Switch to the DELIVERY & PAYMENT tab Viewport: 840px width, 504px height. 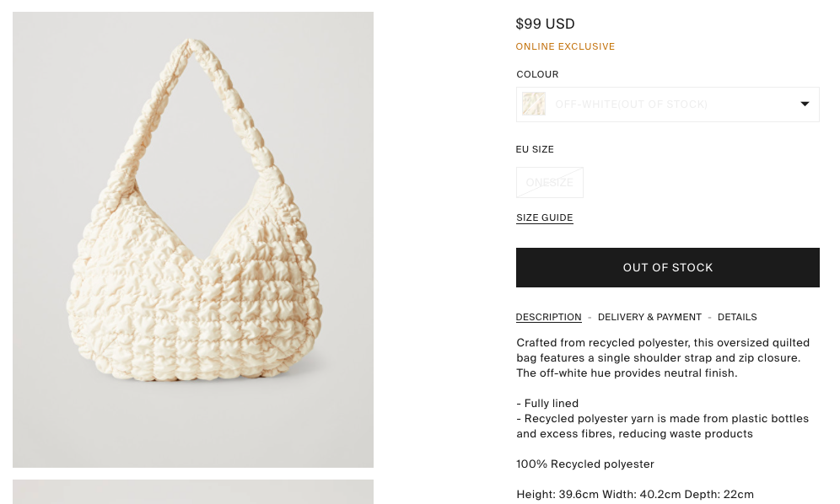tap(649, 318)
